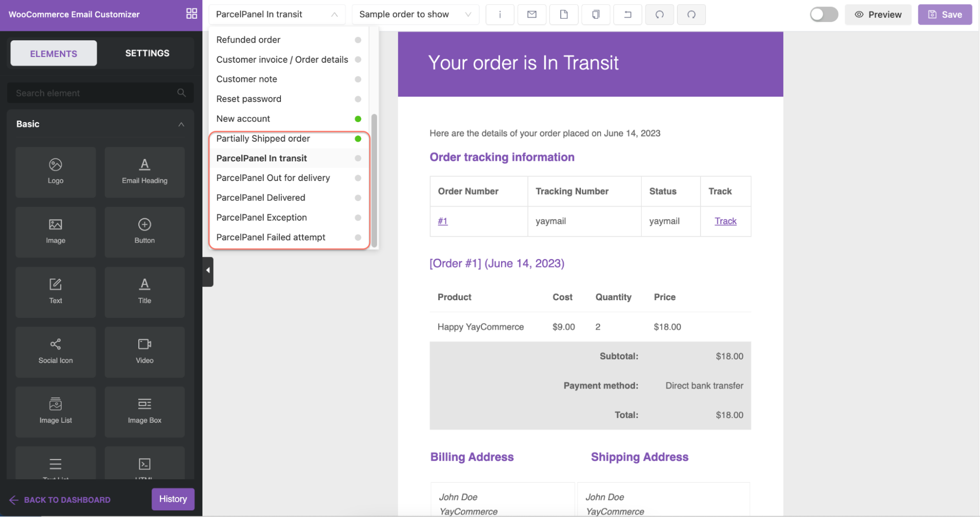Click the Preview button
Viewport: 980px width, 517px height.
click(878, 15)
